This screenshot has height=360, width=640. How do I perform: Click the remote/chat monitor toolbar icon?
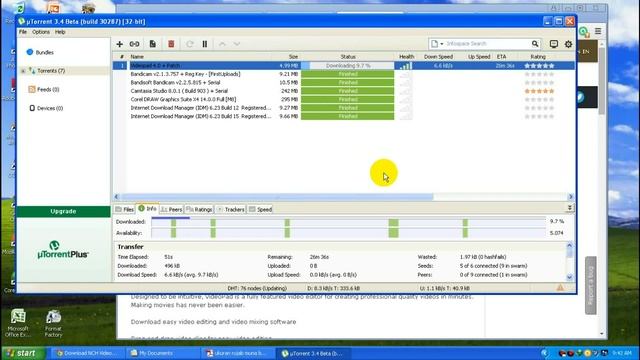point(553,44)
